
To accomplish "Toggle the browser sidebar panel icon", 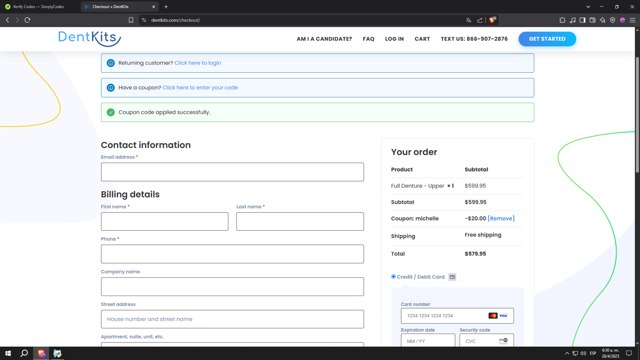I will 582,20.
